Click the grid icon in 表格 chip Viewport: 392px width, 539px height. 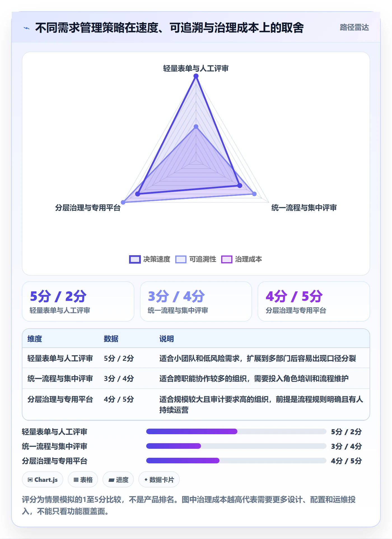(76, 480)
